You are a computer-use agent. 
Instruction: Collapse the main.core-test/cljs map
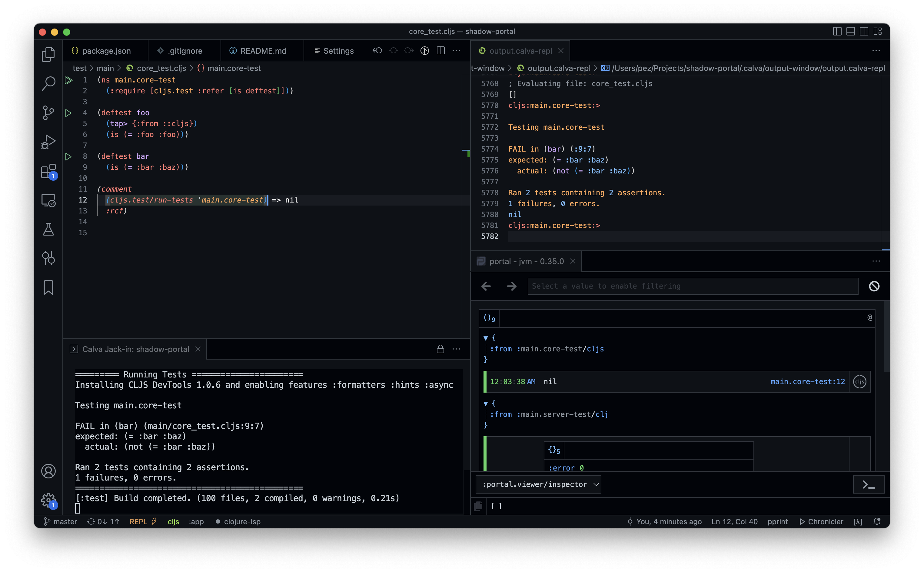tap(485, 338)
